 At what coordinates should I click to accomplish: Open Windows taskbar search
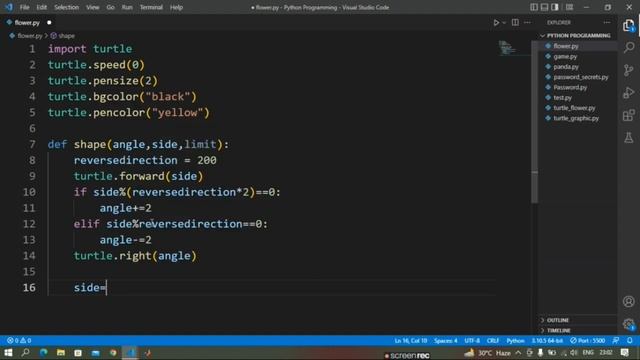coord(25,353)
